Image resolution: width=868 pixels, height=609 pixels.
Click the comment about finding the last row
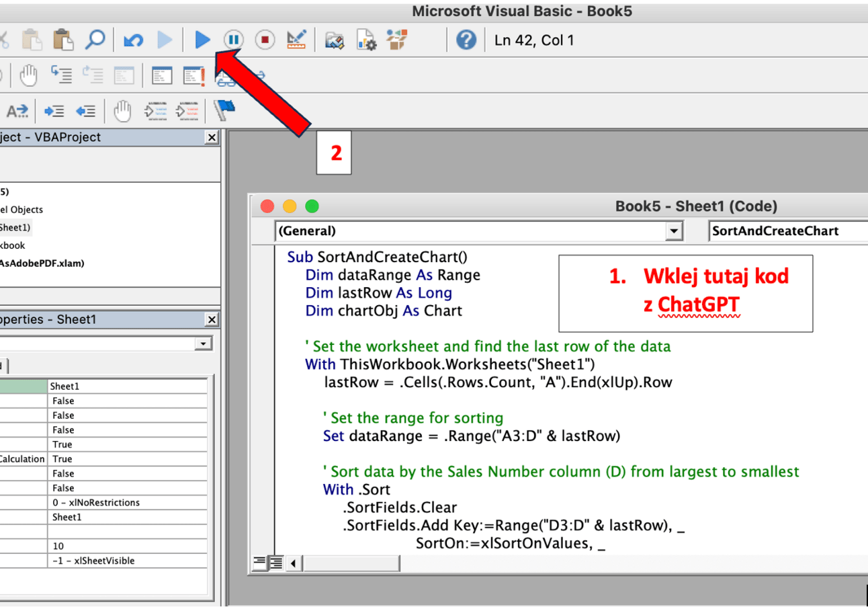click(x=488, y=347)
